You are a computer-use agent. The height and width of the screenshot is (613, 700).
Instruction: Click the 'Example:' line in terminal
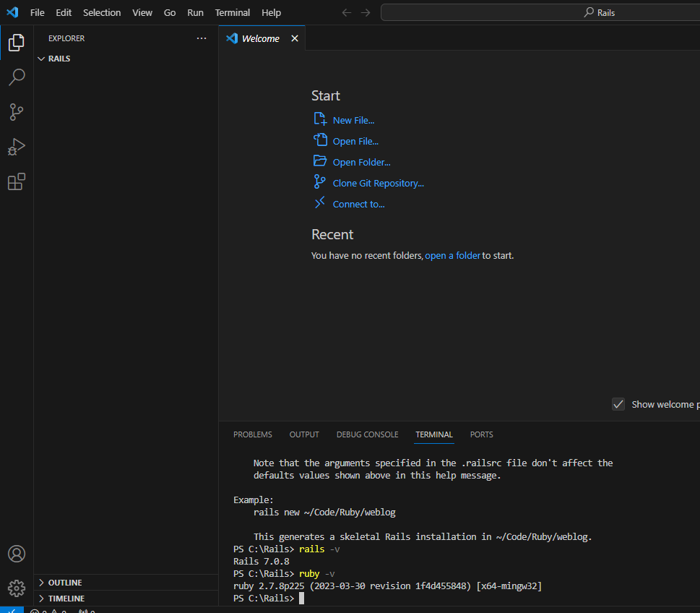(x=253, y=500)
